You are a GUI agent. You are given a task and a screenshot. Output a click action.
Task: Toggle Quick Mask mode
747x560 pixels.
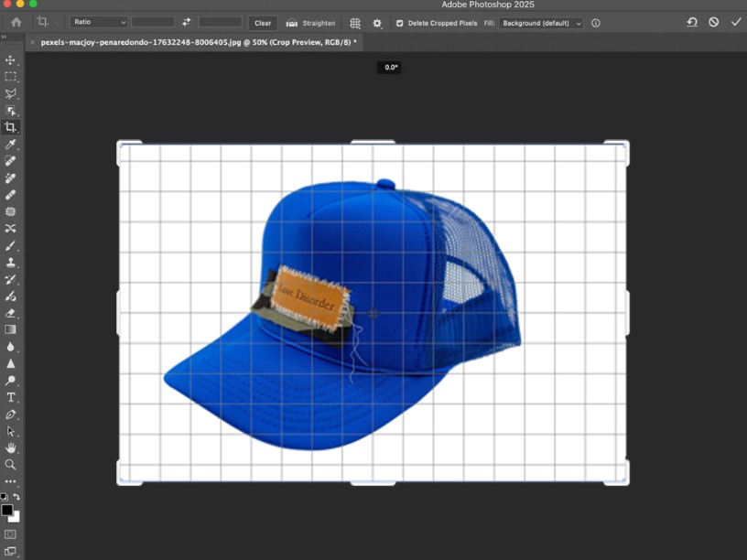[11, 533]
